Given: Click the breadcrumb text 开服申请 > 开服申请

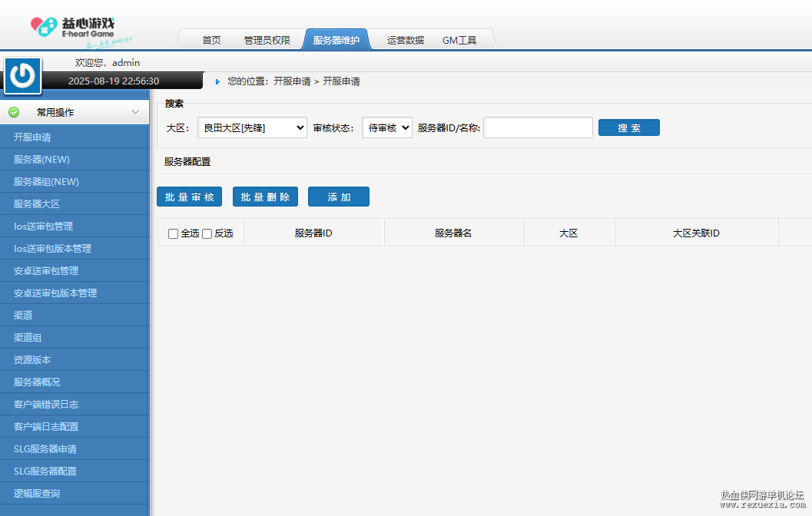Looking at the screenshot, I should coord(317,81).
